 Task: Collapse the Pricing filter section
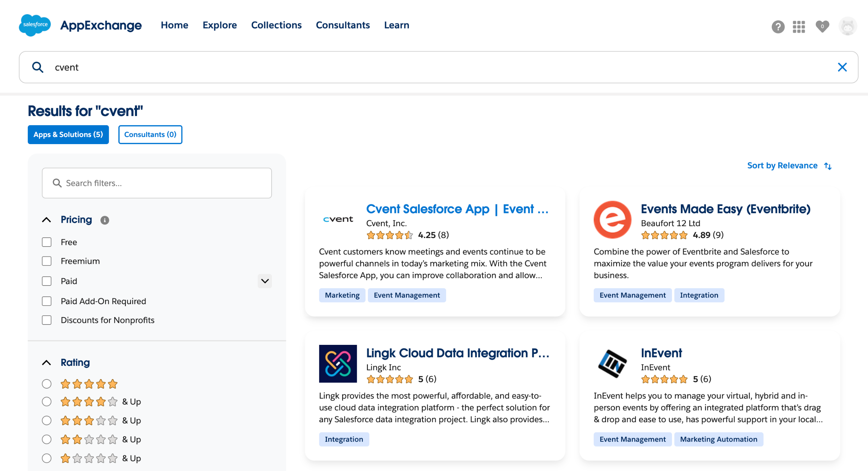47,220
